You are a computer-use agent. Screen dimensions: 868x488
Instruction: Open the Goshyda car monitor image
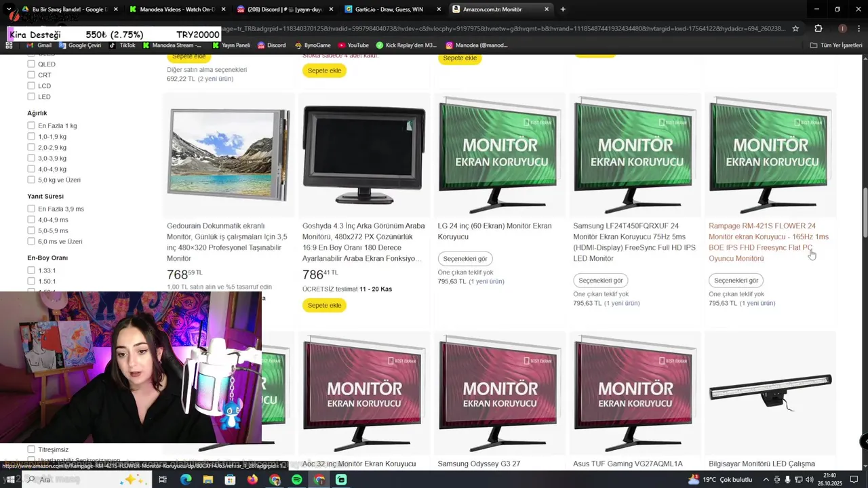pyautogui.click(x=363, y=155)
